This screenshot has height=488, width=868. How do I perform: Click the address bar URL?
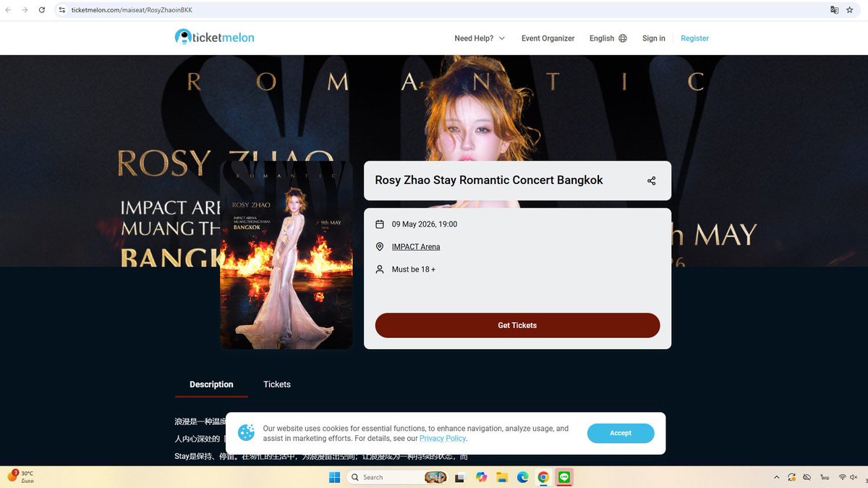pos(132,10)
